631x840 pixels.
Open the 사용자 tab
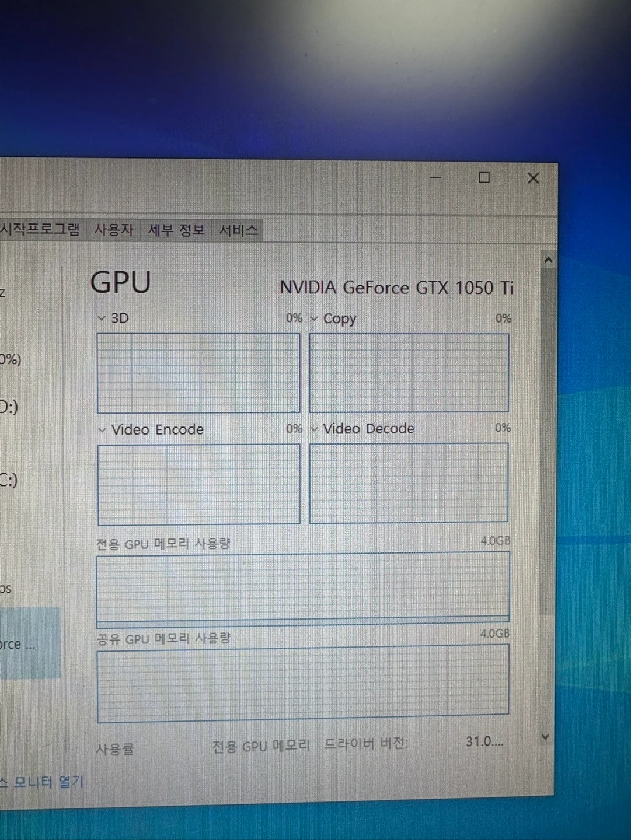[x=114, y=230]
